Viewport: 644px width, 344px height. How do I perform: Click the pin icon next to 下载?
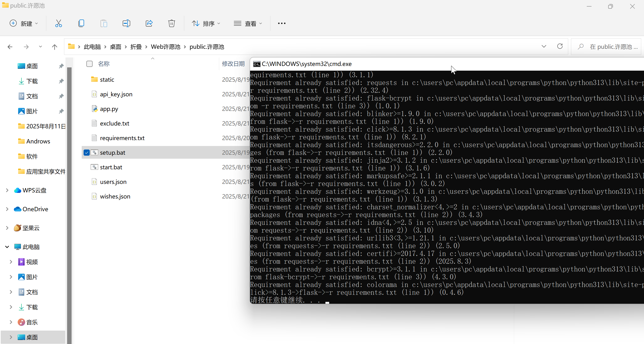pyautogui.click(x=61, y=81)
